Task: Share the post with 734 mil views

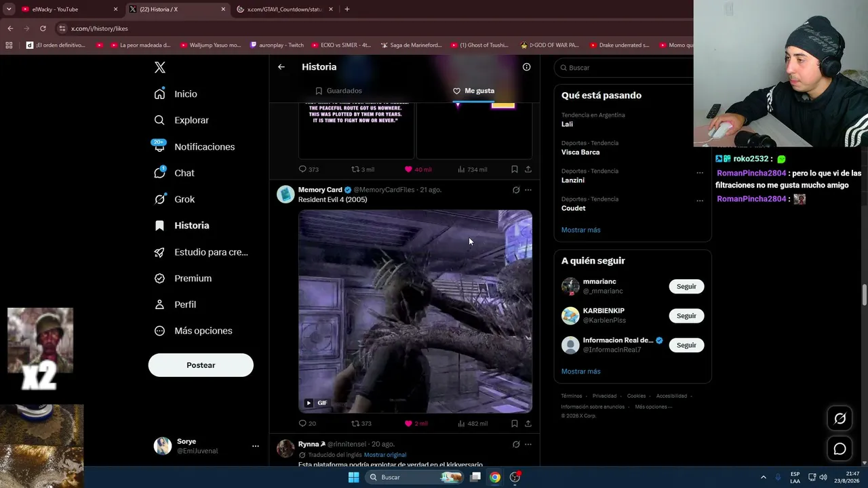Action: (x=528, y=169)
